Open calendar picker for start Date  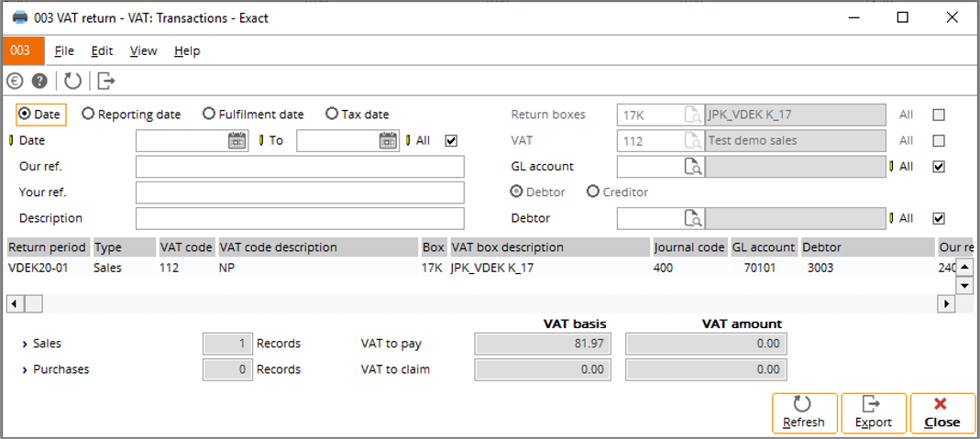click(x=237, y=141)
